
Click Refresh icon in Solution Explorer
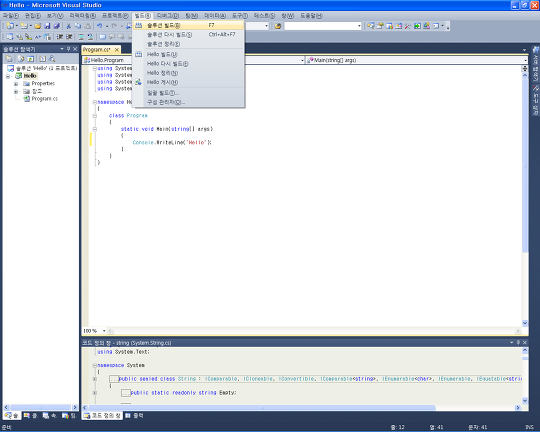[30, 59]
